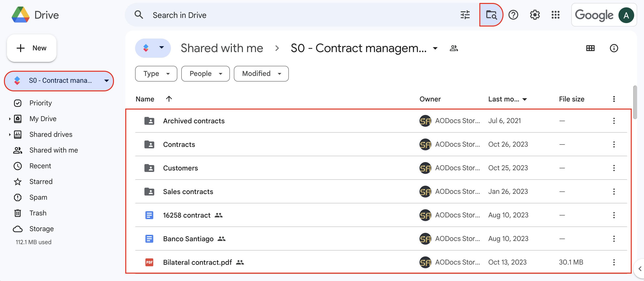This screenshot has width=644, height=281.
Task: Click Shared with me breadcrumb
Action: pos(222,48)
